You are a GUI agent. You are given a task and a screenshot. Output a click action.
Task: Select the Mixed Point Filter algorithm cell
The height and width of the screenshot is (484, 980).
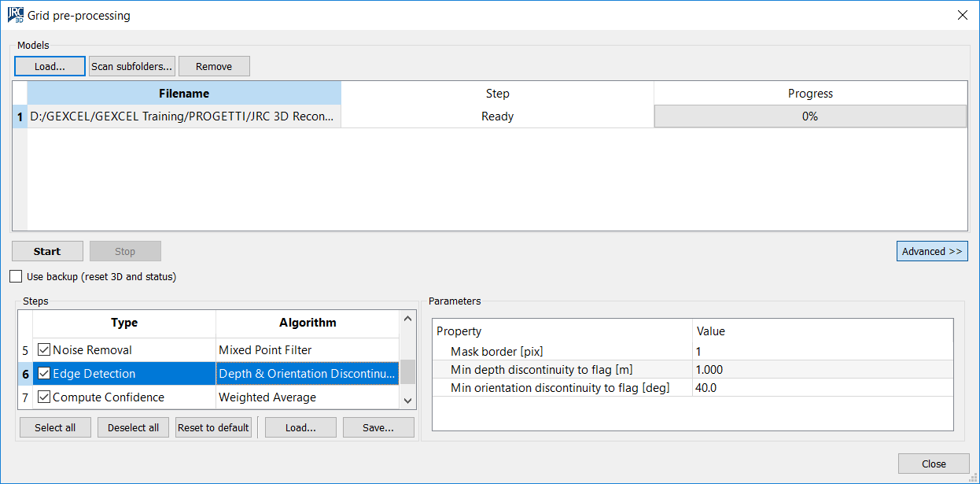pos(307,350)
